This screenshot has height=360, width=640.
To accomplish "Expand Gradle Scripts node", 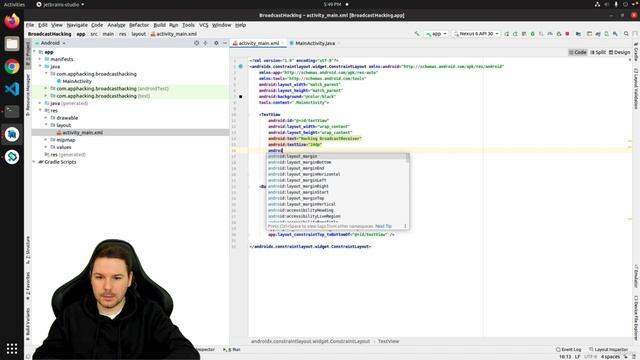I will click(x=34, y=162).
